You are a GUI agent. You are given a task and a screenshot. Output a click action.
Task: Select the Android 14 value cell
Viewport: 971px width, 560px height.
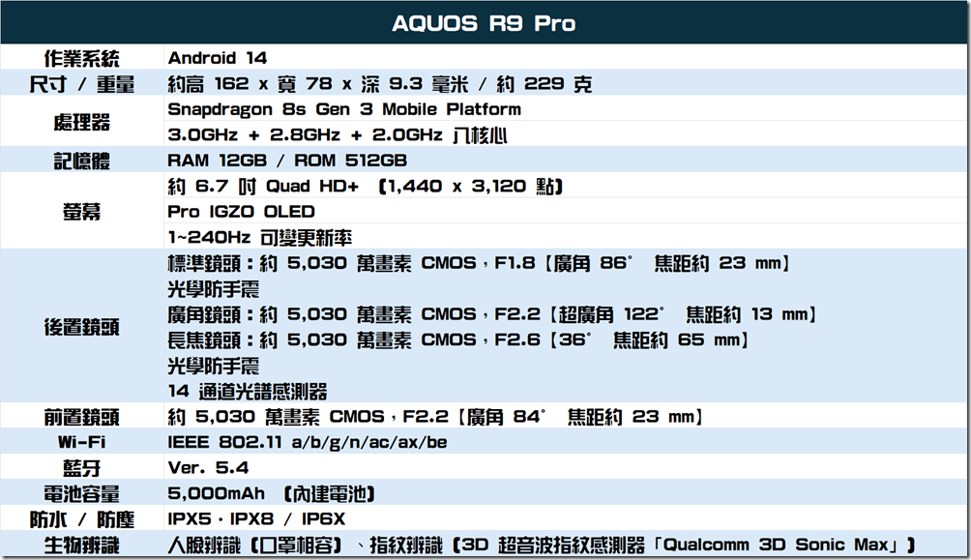click(218, 58)
